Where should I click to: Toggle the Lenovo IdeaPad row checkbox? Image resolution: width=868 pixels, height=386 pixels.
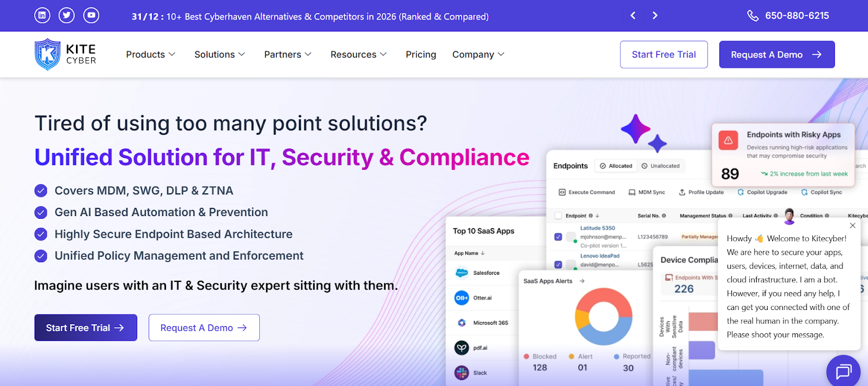tap(558, 264)
